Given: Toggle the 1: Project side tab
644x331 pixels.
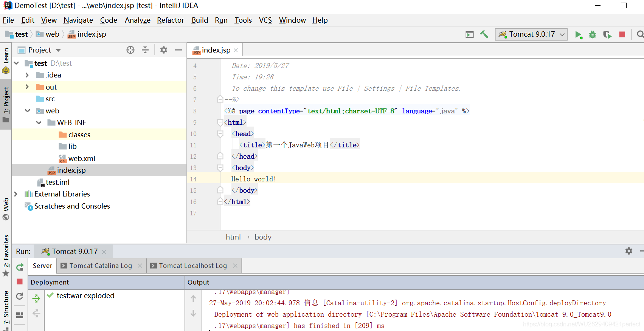Looking at the screenshot, I should click(6, 105).
